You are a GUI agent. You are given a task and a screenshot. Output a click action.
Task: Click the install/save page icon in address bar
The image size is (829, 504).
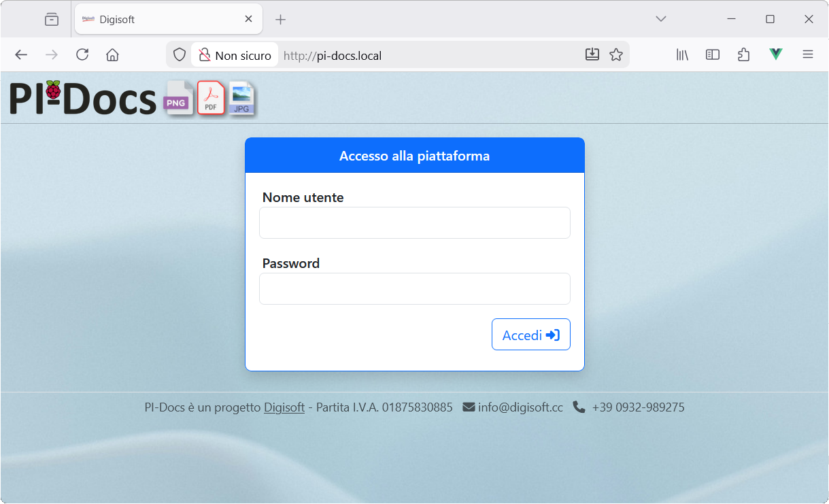[x=592, y=55]
